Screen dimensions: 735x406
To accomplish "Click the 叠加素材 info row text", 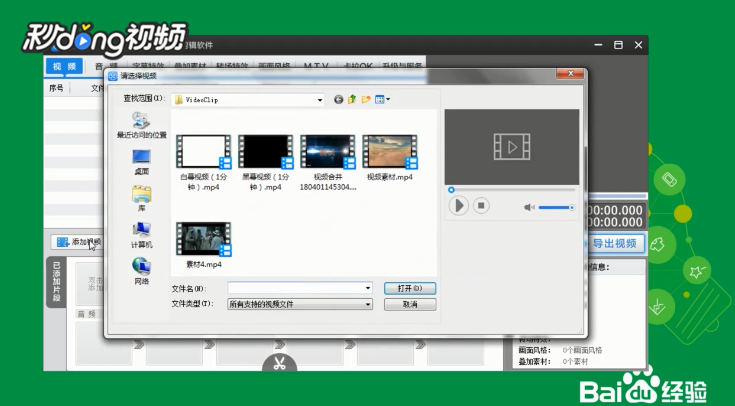I will click(553, 361).
